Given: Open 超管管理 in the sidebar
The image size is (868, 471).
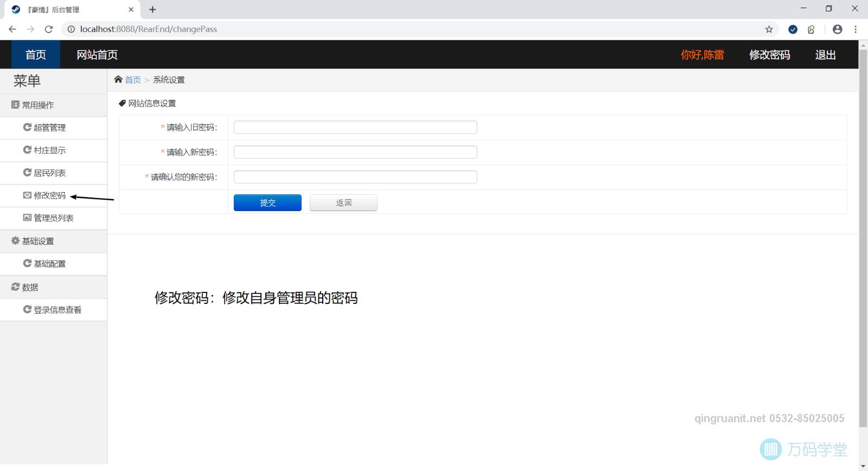Looking at the screenshot, I should coord(53,128).
